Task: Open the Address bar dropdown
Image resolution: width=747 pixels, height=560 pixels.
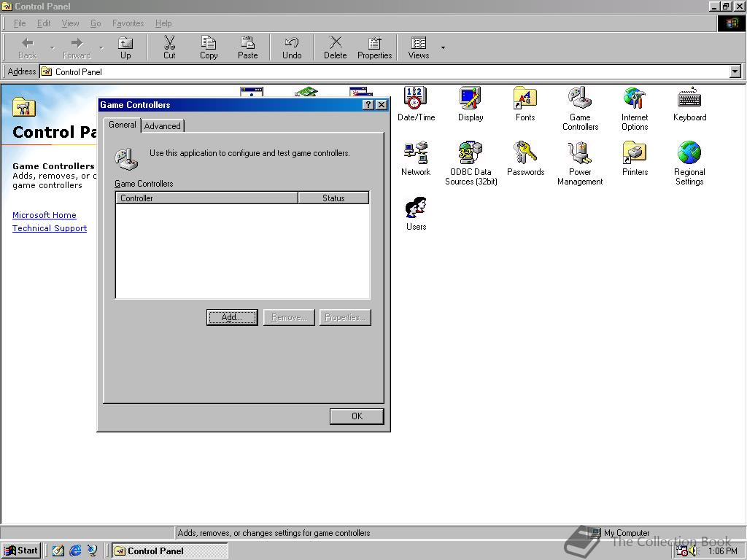Action: [x=735, y=72]
